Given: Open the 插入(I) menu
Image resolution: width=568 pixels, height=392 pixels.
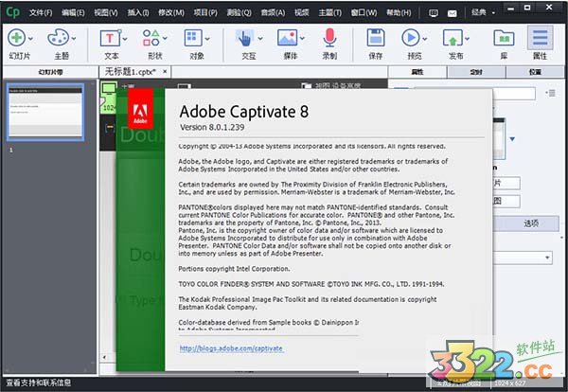Looking at the screenshot, I should click(138, 12).
